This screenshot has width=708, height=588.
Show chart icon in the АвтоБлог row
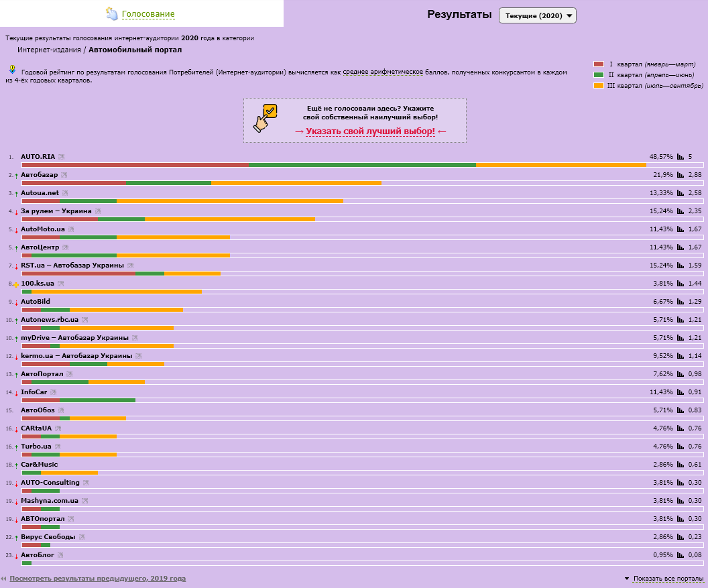click(x=681, y=554)
